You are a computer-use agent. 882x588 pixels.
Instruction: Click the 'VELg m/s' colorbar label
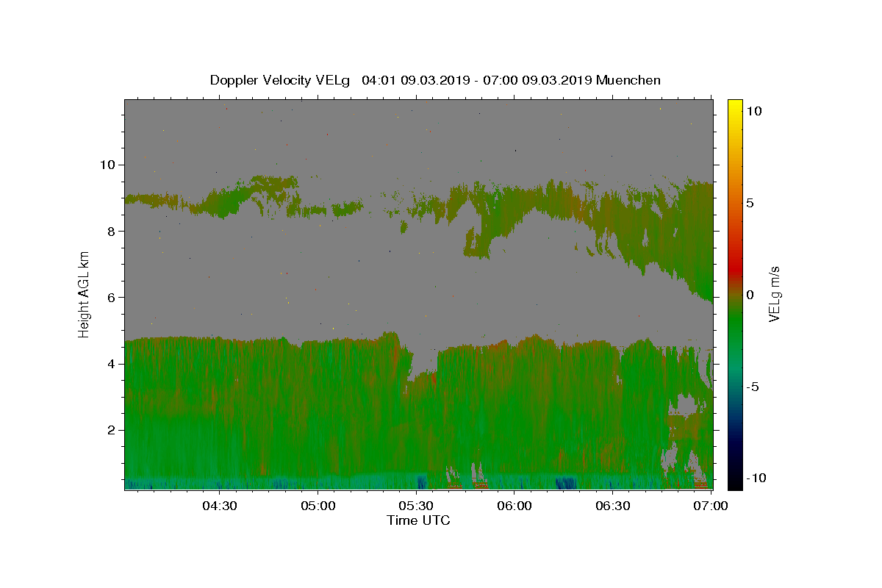(x=774, y=294)
